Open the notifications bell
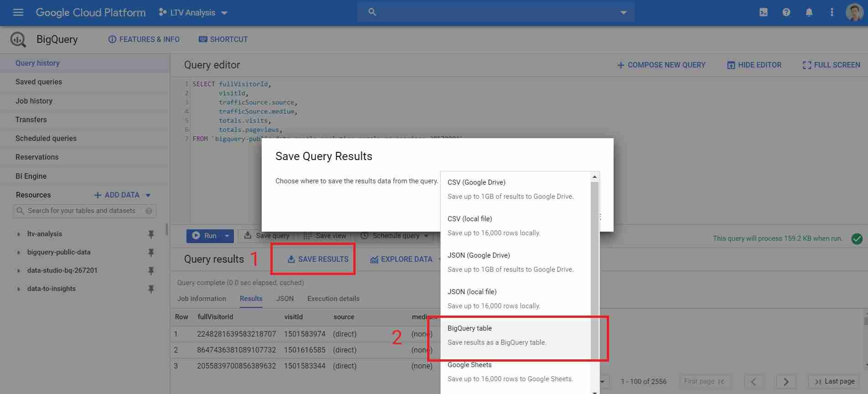Screen dimensions: 868x394 pyautogui.click(x=809, y=12)
